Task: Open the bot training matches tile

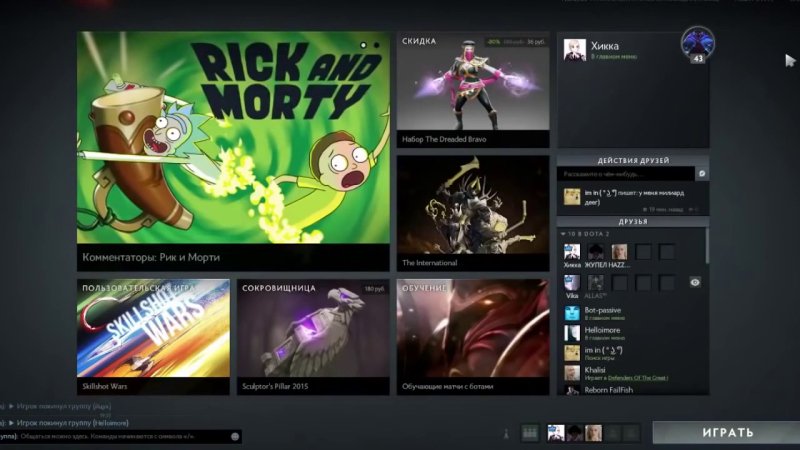Action: (473, 337)
